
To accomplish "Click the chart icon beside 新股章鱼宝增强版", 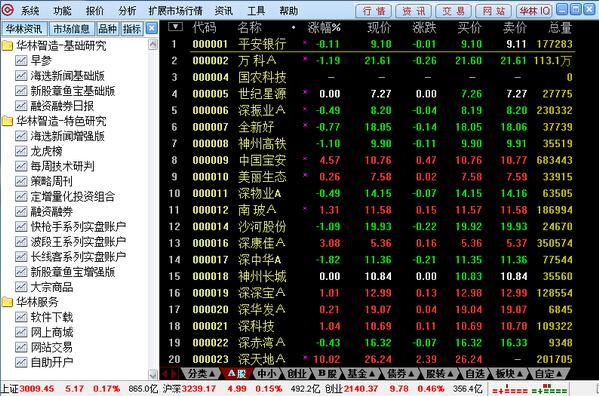I will (21, 272).
